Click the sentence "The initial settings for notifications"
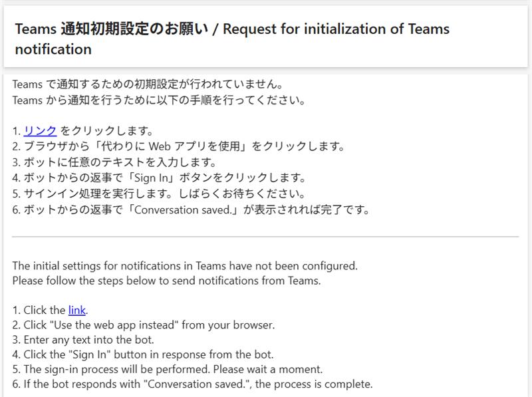Image resolution: width=532 pixels, height=397 pixels. click(x=185, y=266)
